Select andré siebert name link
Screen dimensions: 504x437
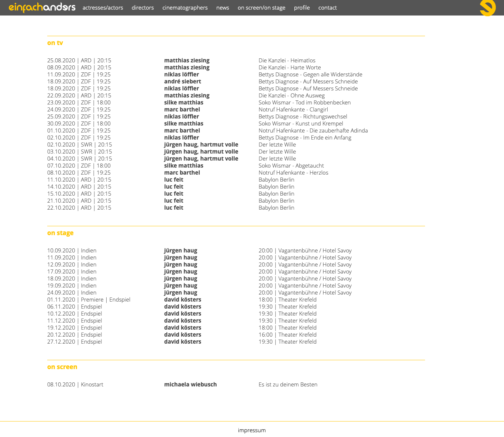(x=183, y=82)
